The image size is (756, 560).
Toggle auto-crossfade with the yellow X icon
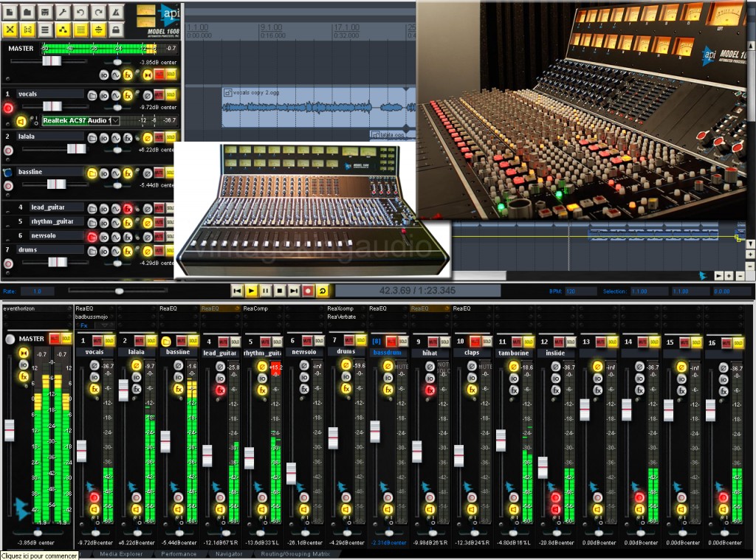point(10,30)
